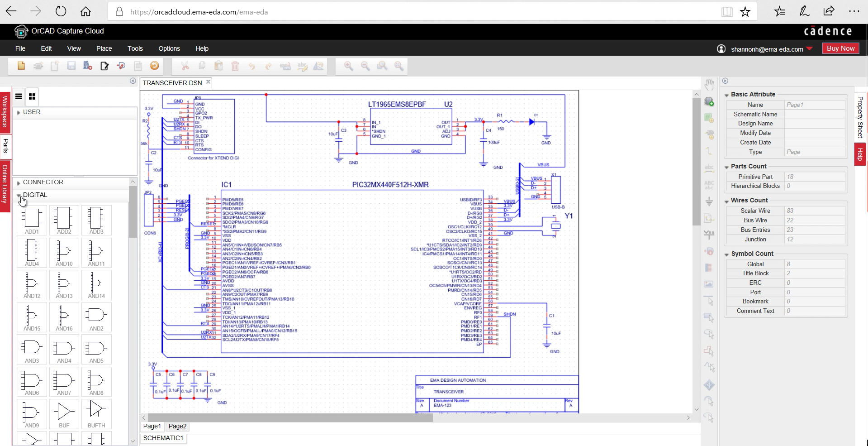
Task: Click the Save diskette icon in toolbar
Action: pyautogui.click(x=71, y=66)
